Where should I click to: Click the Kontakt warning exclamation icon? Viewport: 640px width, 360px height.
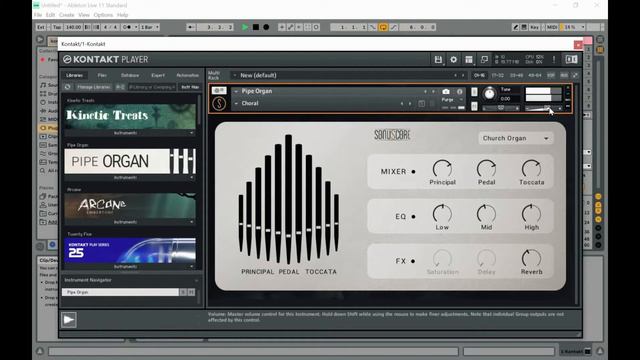[x=554, y=60]
